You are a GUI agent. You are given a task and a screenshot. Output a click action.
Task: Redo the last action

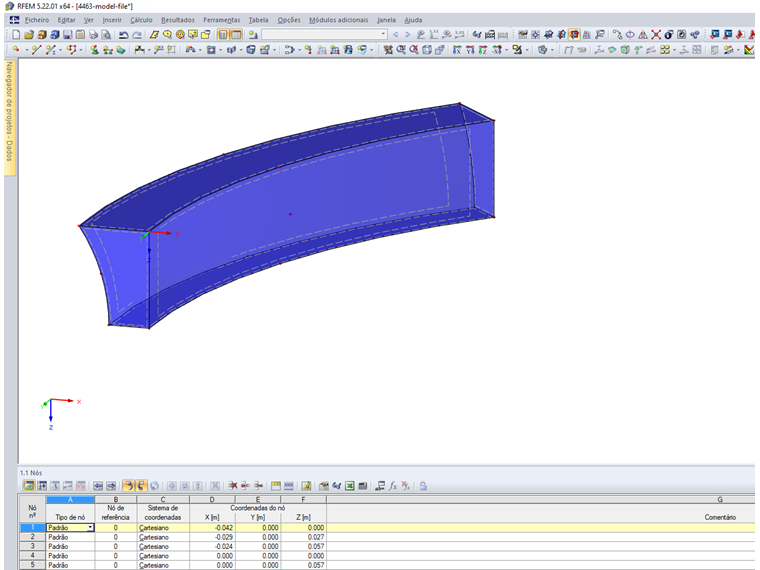137,34
